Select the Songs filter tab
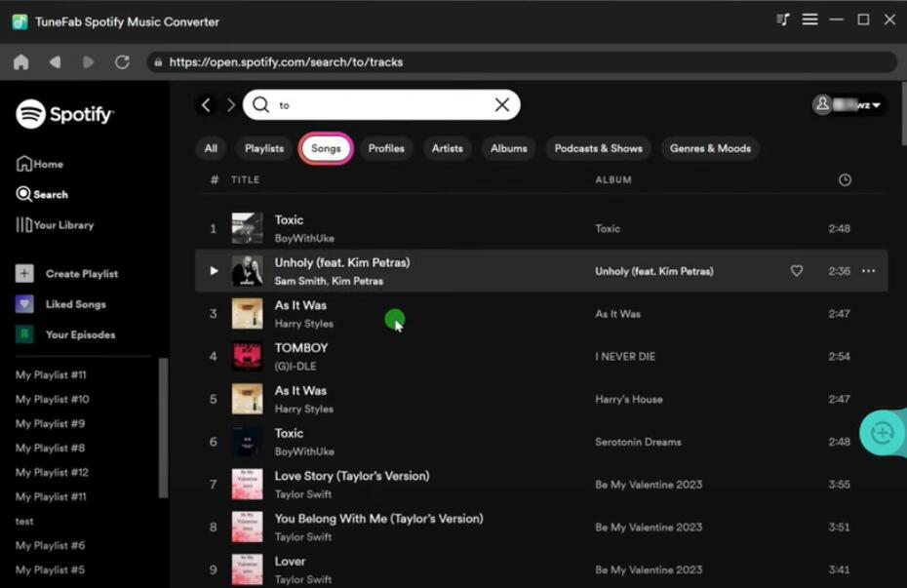Viewport: 907px width, 588px height. (x=327, y=148)
